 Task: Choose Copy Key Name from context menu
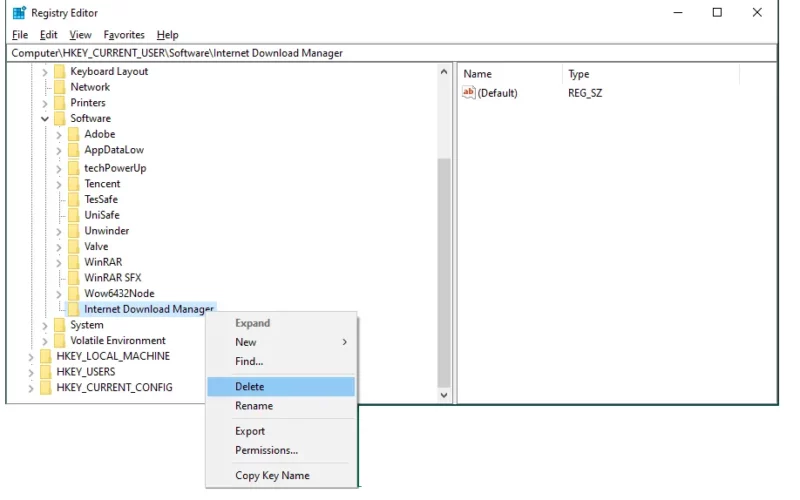281,476
